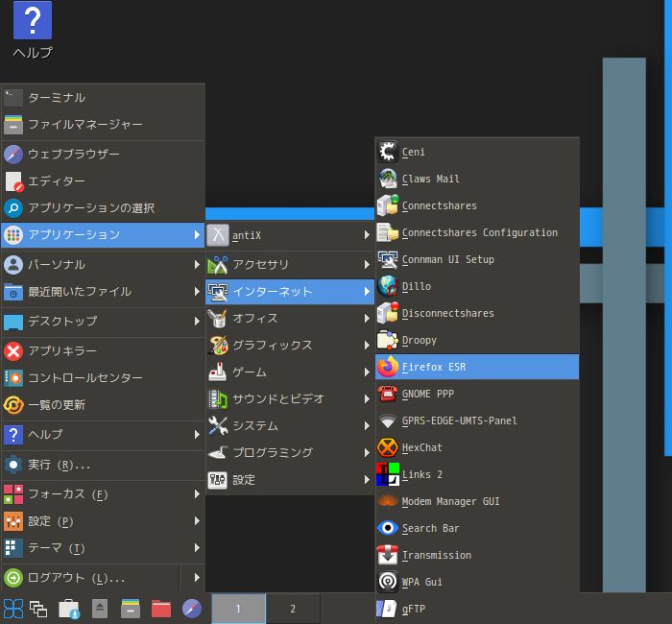Click the GPRS-EDGE-UMTS-Panel wifi icon
The image size is (672, 624).
click(x=388, y=420)
